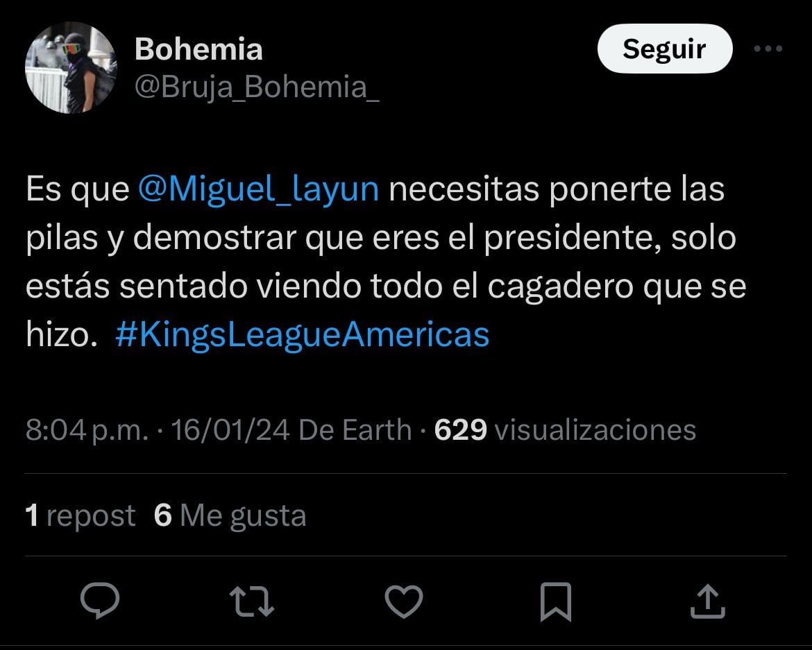Open the three-dot more options menu
The width and height of the screenshot is (812, 650).
tap(768, 49)
